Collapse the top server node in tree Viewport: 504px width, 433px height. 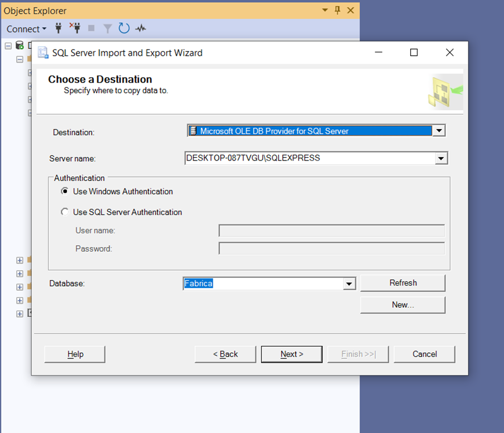(9, 46)
